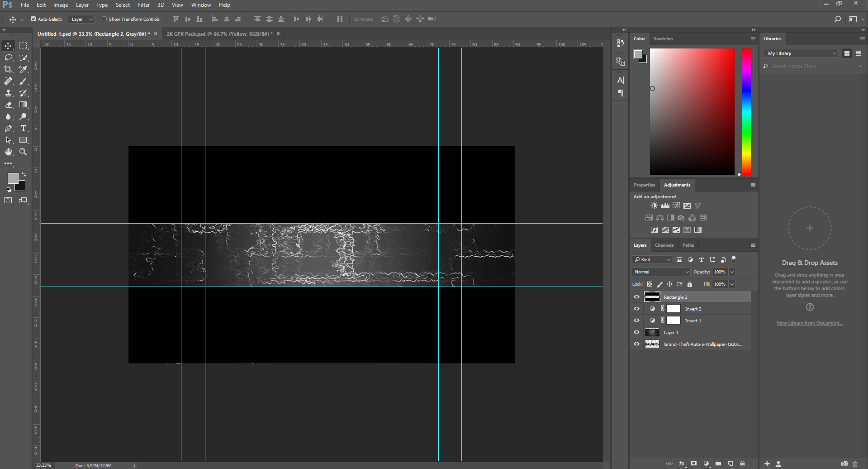Hide the Rectangle 2 layer

[x=636, y=297]
